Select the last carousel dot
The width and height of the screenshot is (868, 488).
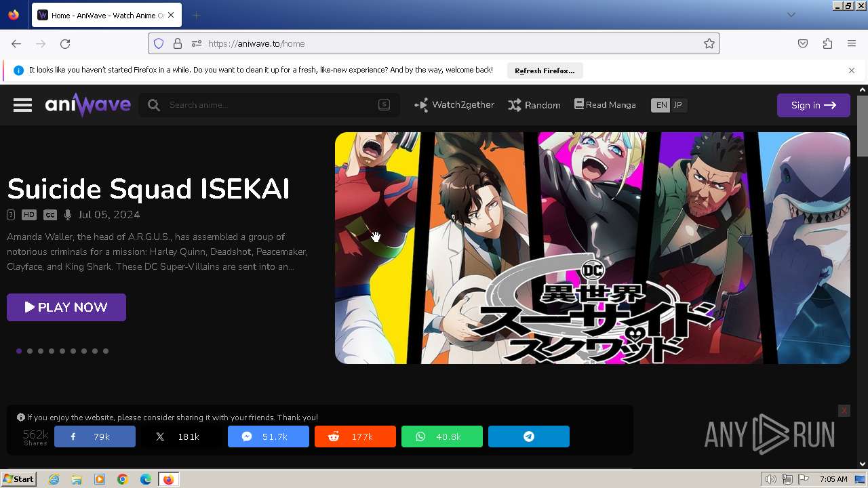(x=106, y=351)
